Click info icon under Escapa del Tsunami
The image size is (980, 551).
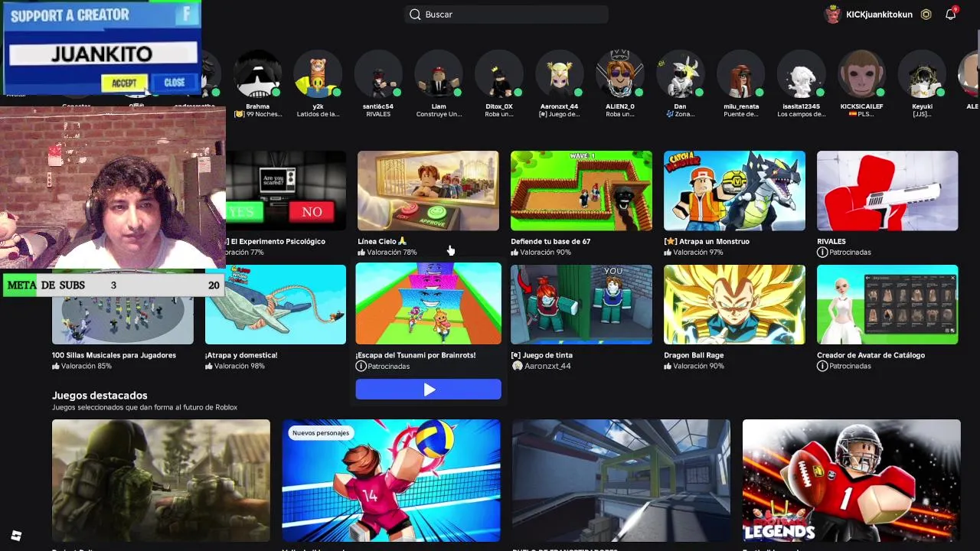[x=361, y=366]
